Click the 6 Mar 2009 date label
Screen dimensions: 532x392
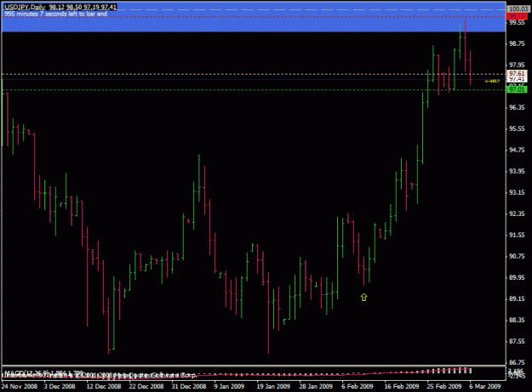[x=485, y=386]
